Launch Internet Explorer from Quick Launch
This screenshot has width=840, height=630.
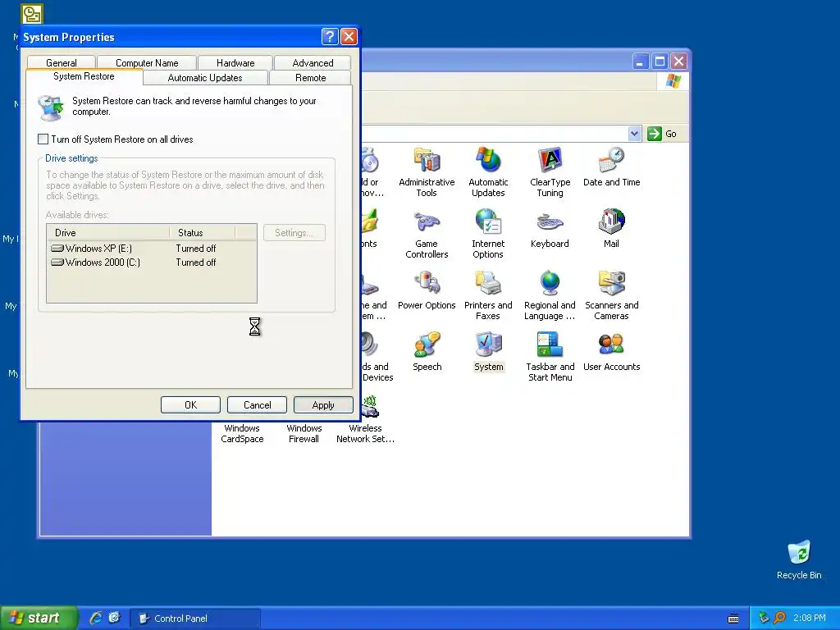point(96,618)
